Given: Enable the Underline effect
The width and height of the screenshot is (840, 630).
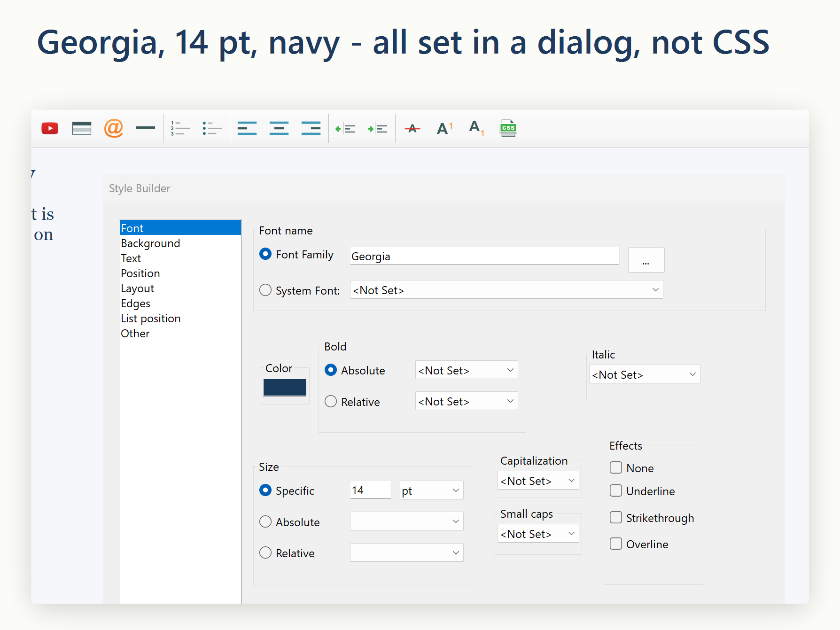Looking at the screenshot, I should pos(616,490).
